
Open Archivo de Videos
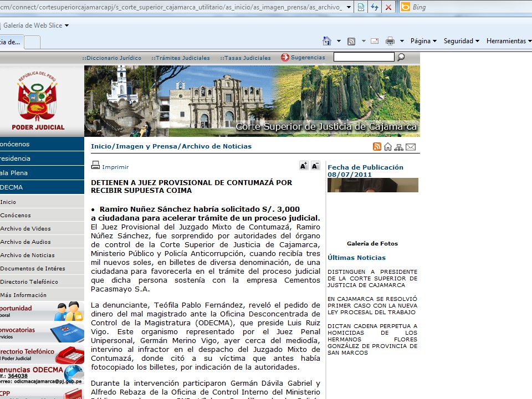point(42,228)
